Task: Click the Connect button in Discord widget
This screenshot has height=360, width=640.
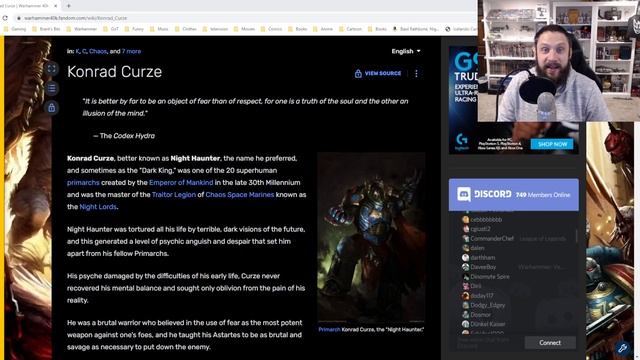Action: tap(550, 342)
